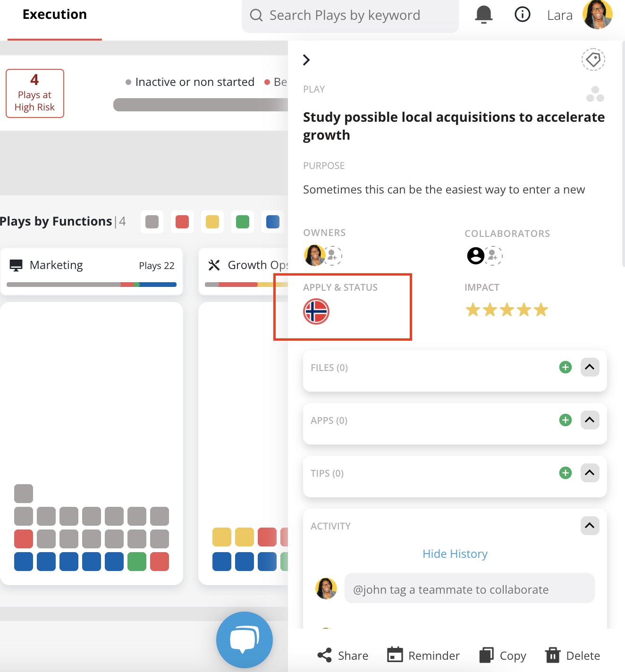The image size is (625, 672).
Task: Click the Marketing progress bar
Action: click(x=92, y=285)
